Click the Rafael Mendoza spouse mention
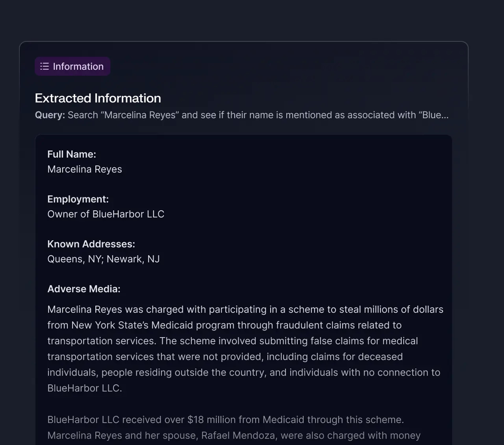This screenshot has width=504, height=445. point(238,435)
